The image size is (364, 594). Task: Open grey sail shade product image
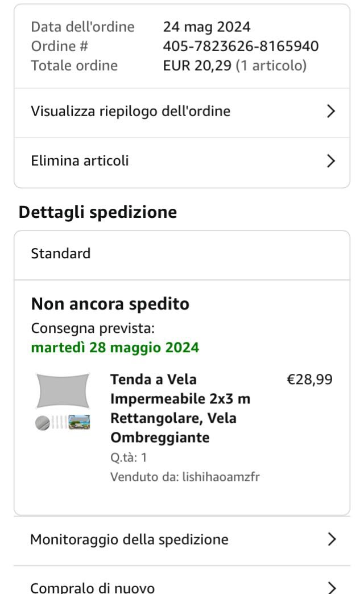[x=63, y=391]
